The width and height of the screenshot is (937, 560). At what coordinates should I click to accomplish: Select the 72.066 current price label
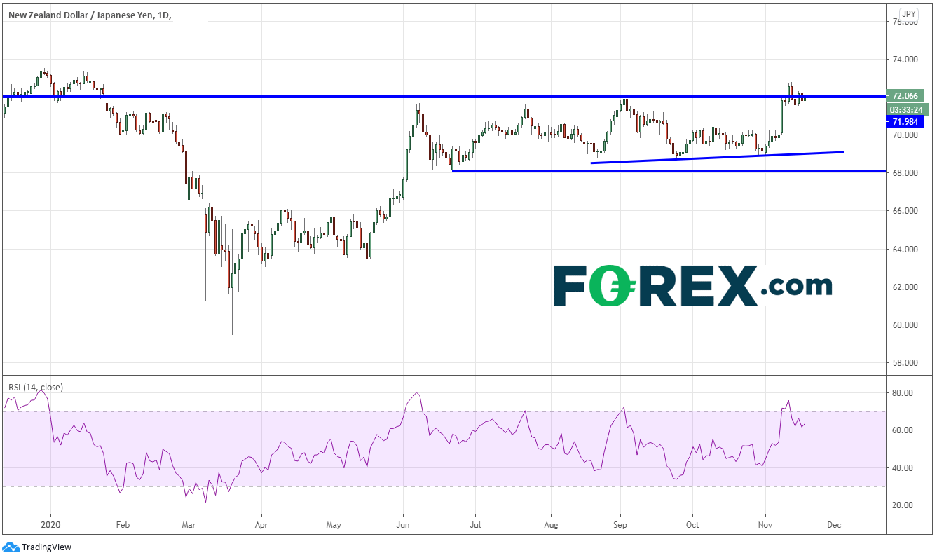point(903,95)
